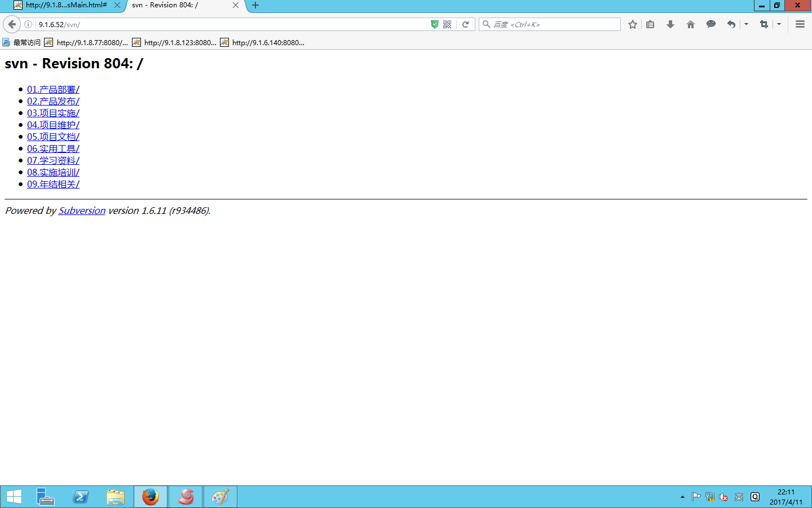
Task: Open the 05.项目文档/ folder link
Action: [x=53, y=137]
